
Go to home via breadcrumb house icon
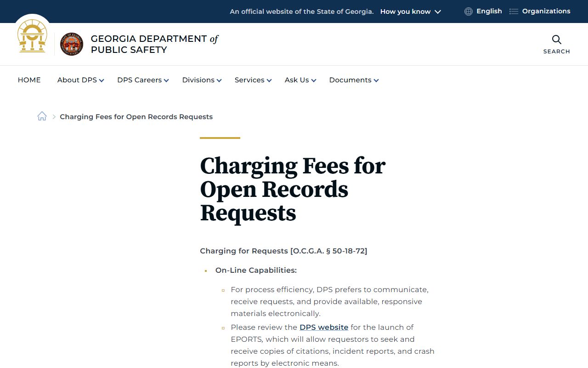(x=42, y=116)
